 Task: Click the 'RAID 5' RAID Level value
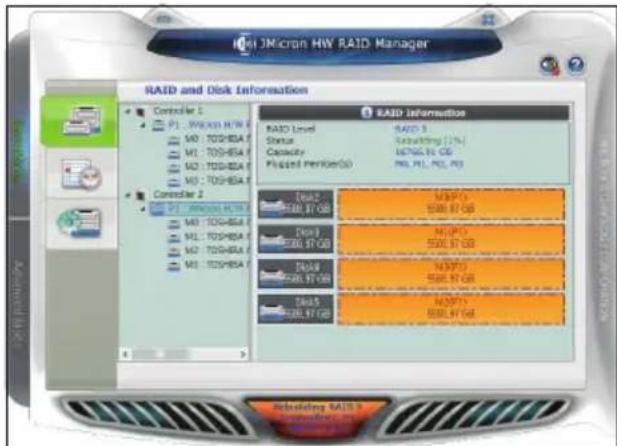tap(411, 129)
